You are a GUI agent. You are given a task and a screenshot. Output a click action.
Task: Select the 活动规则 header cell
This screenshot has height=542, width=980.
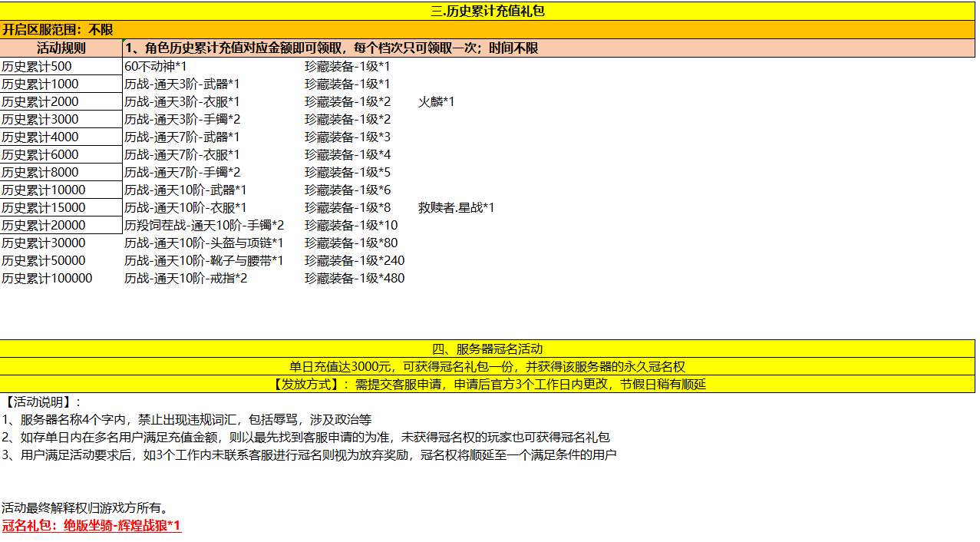coord(61,48)
